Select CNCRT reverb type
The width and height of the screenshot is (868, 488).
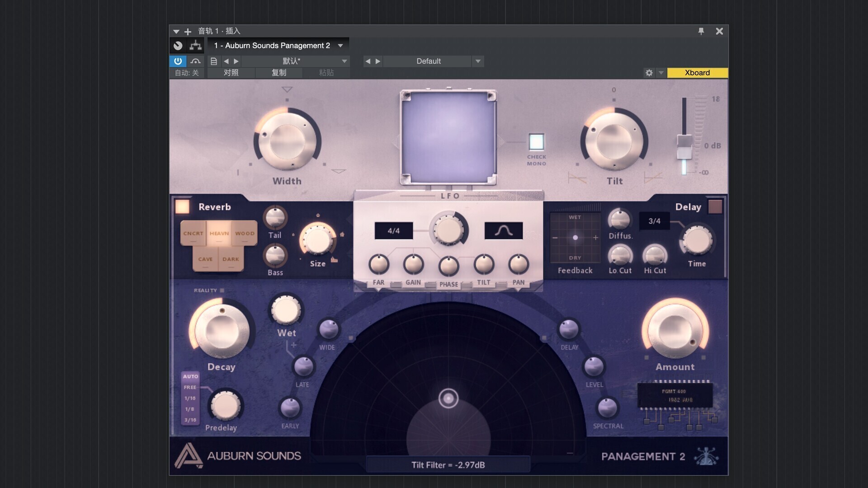pos(193,233)
